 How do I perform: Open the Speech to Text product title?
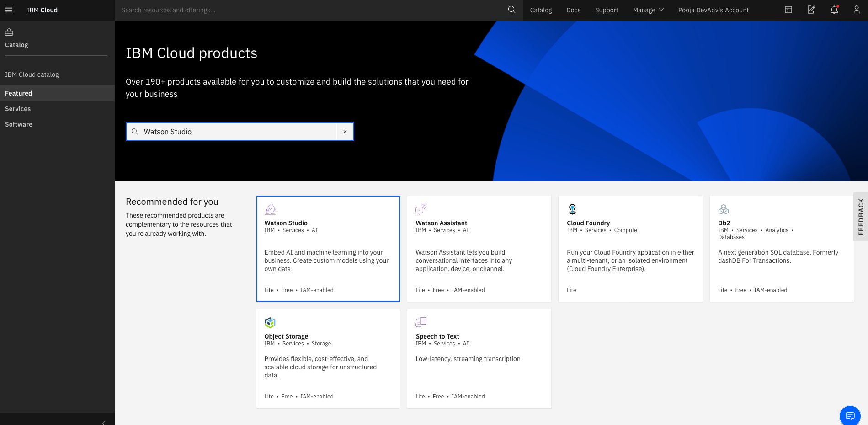tap(437, 336)
